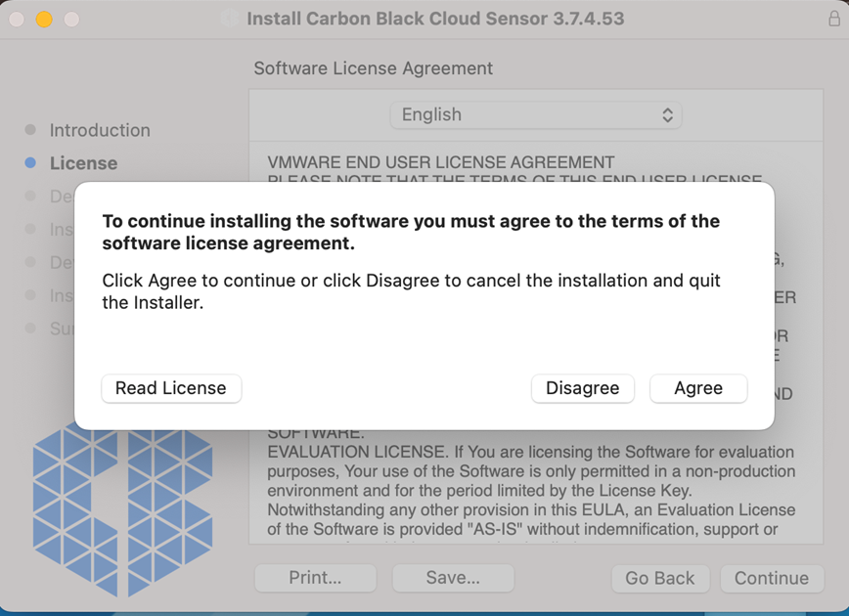The height and width of the screenshot is (616, 849).
Task: Click the EVALUATION LICENSE paragraph text
Action: (531, 491)
